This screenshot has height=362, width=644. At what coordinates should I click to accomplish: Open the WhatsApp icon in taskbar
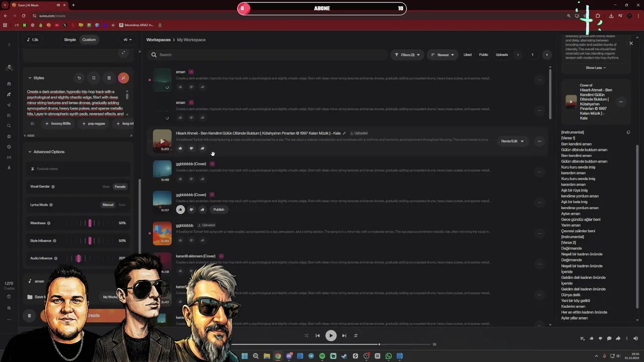(388, 356)
